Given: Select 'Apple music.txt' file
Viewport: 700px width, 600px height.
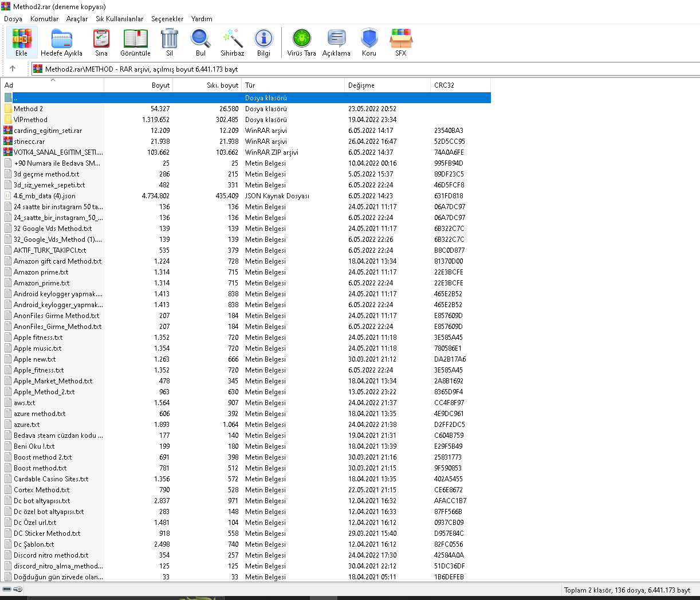Looking at the screenshot, I should [37, 348].
